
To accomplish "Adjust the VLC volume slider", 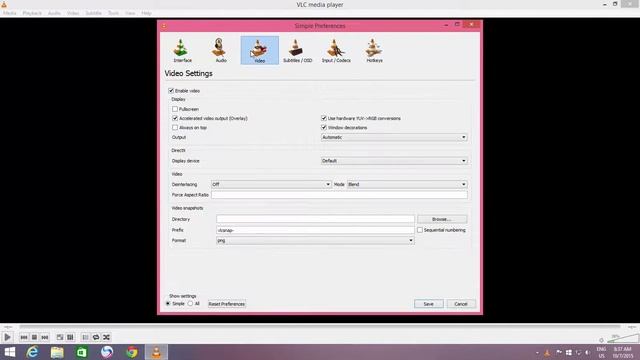I will 623,338.
